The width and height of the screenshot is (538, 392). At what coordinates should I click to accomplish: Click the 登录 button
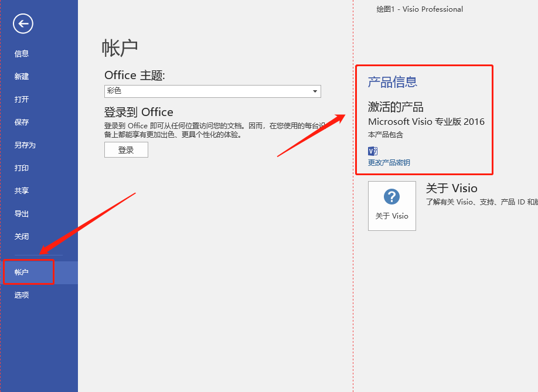(x=126, y=150)
